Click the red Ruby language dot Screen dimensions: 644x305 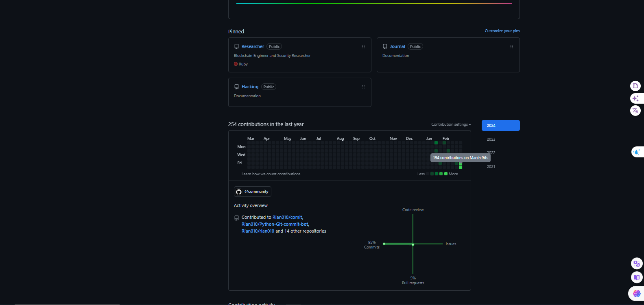236,64
